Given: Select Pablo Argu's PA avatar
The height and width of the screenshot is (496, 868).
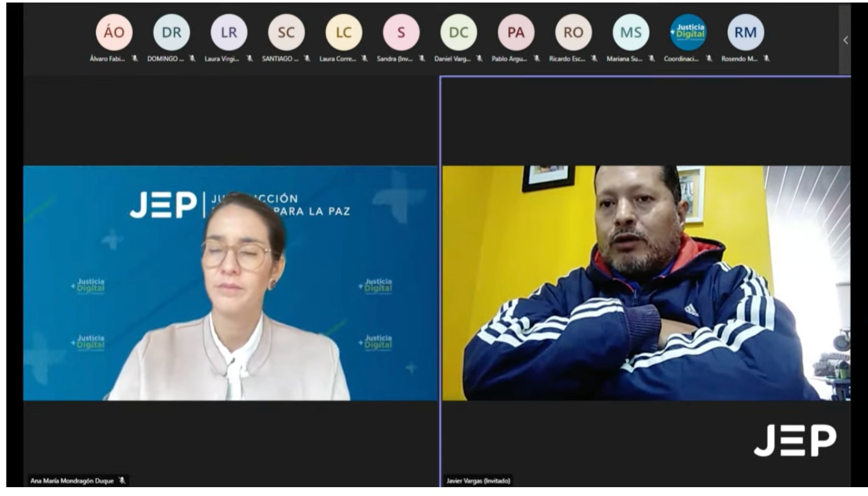Looking at the screenshot, I should [516, 32].
